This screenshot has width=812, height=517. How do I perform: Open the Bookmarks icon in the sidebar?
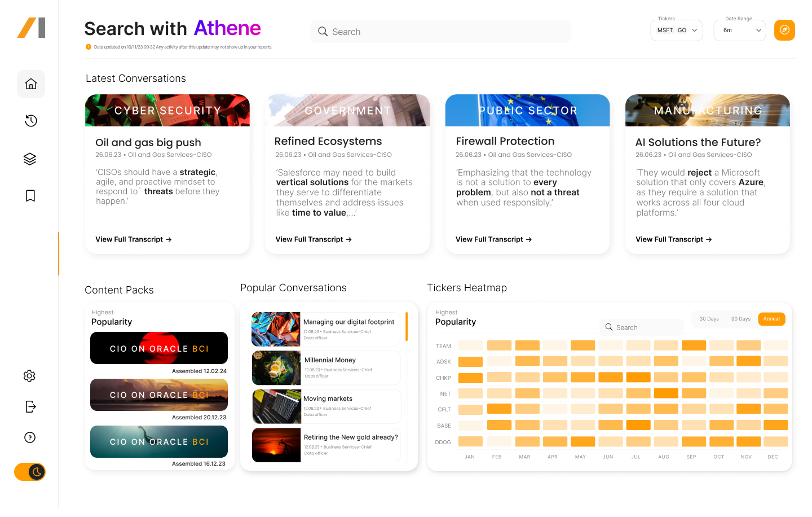pos(30,196)
